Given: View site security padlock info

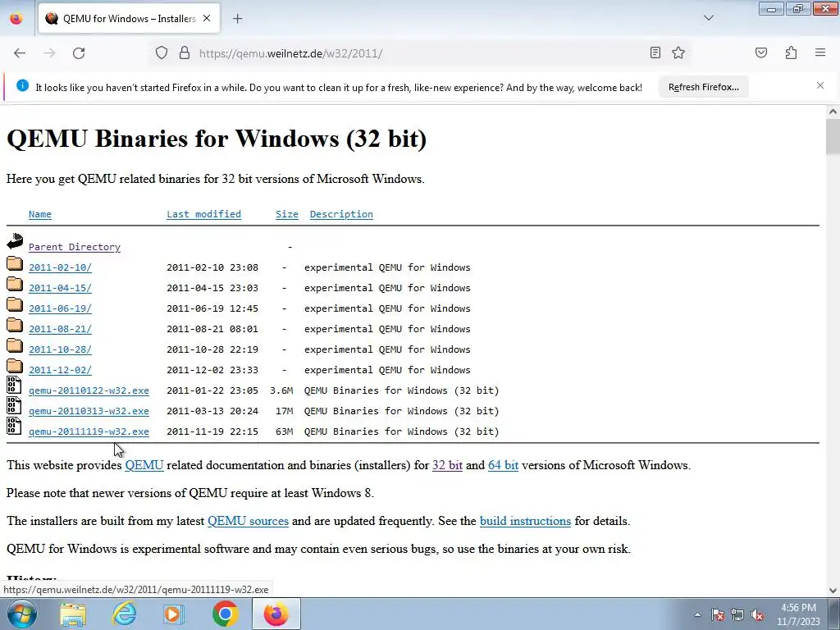Looking at the screenshot, I should 185,53.
